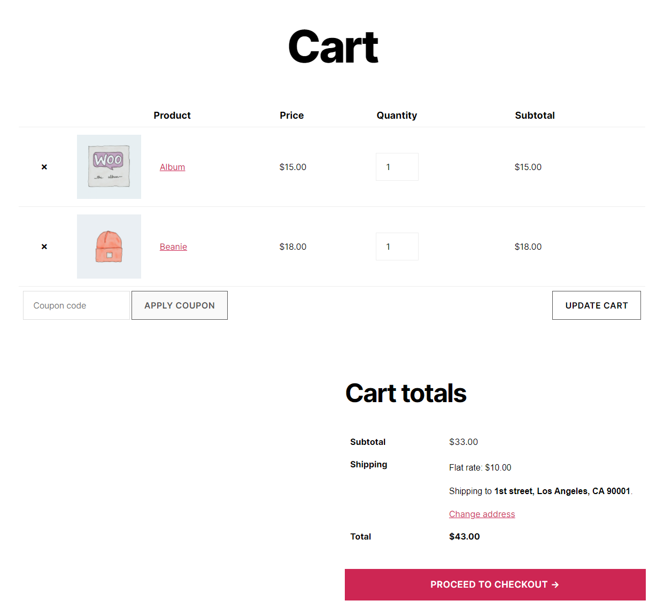
Task: Open the Beanie product page
Action: (173, 247)
